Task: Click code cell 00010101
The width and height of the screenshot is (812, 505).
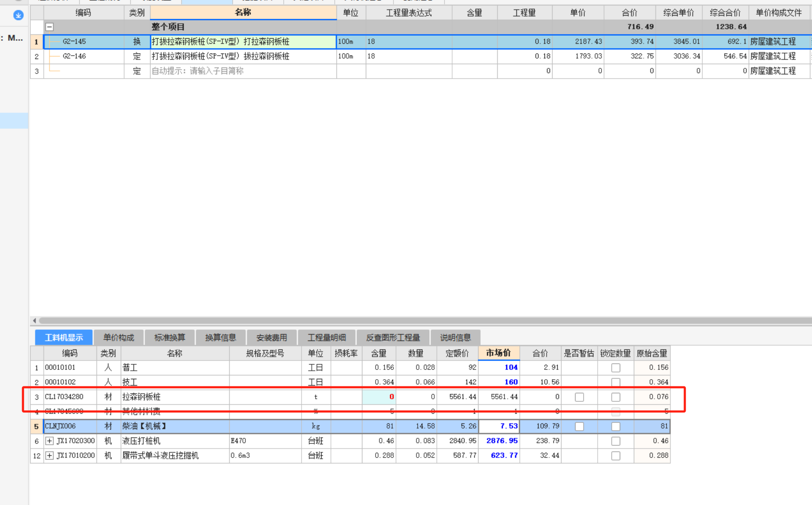Action: click(70, 367)
